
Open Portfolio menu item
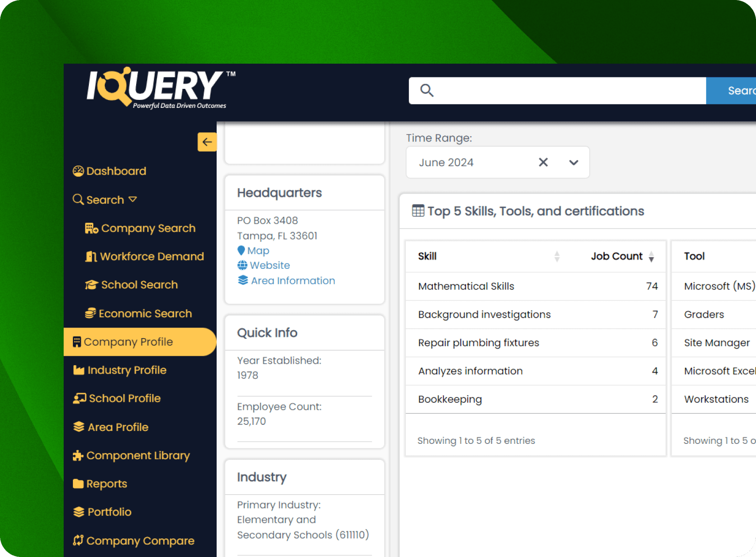pos(103,512)
